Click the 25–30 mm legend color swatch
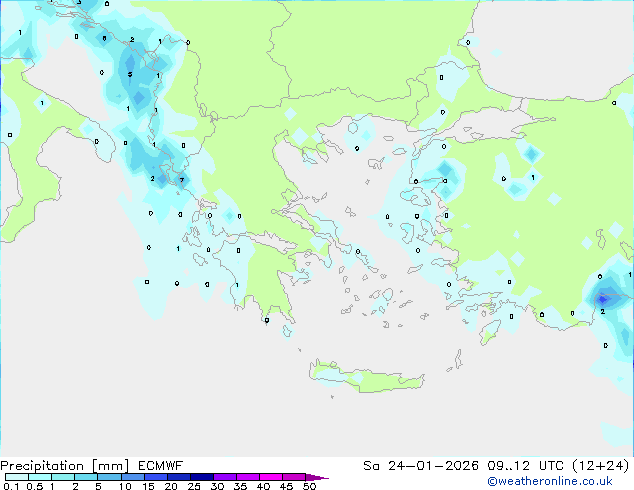634x490 pixels. tap(201, 477)
